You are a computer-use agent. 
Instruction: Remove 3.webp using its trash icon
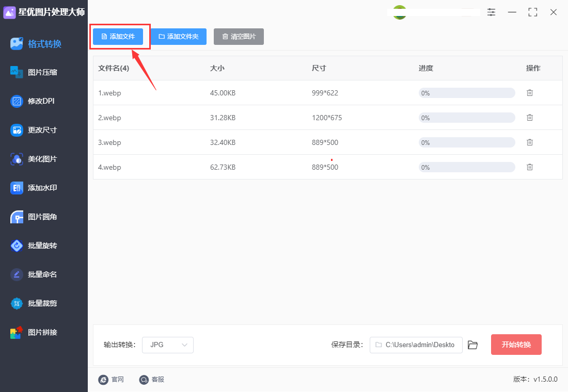pos(530,142)
